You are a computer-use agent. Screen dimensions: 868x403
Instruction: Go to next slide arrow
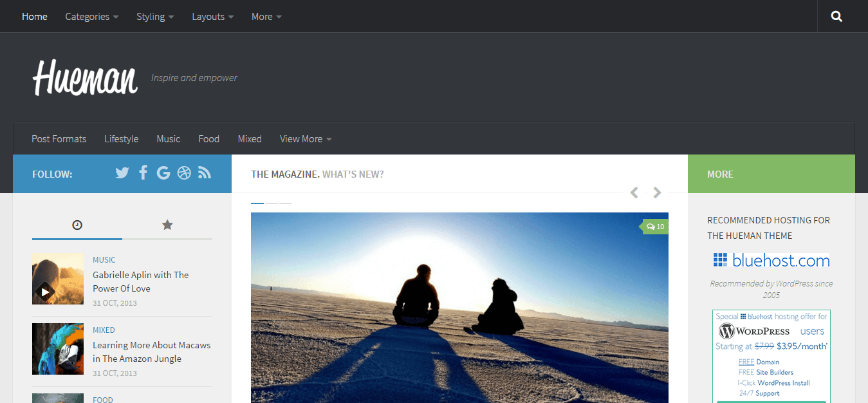(657, 192)
